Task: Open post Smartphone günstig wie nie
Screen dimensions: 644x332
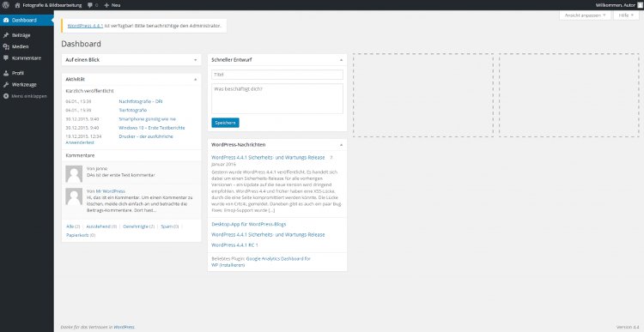Action: [147, 119]
